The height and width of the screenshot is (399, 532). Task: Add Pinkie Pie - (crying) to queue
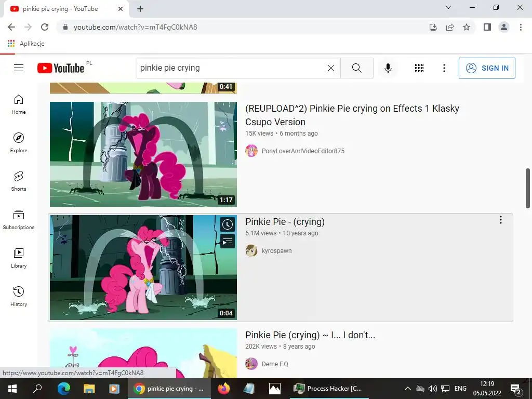[x=228, y=241]
